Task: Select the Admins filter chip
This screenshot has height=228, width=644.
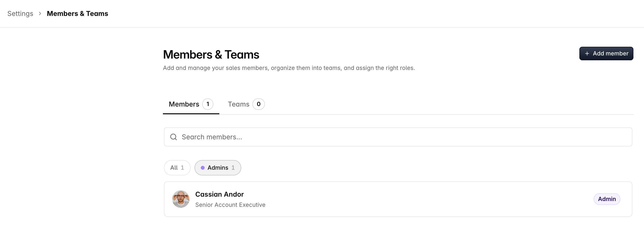Action: (218, 168)
